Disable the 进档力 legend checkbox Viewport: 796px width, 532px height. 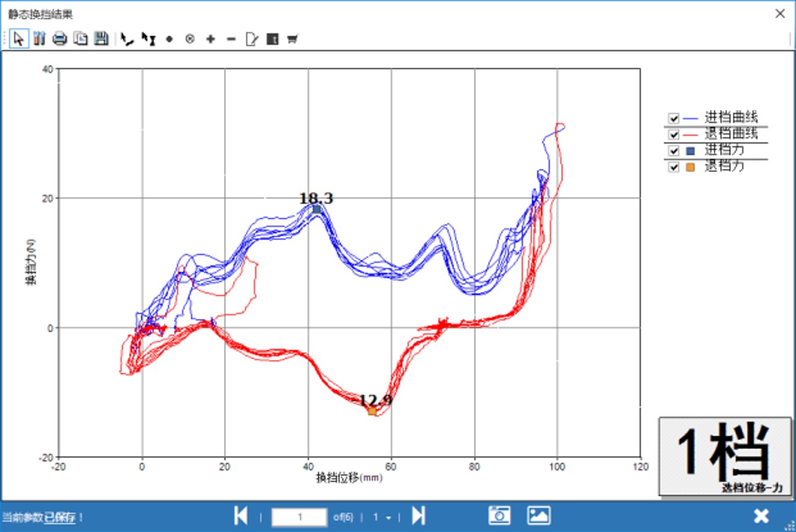[x=674, y=151]
